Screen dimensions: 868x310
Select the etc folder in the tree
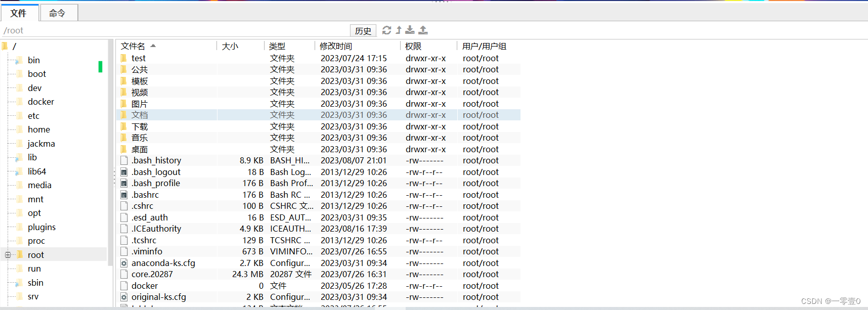[x=33, y=116]
